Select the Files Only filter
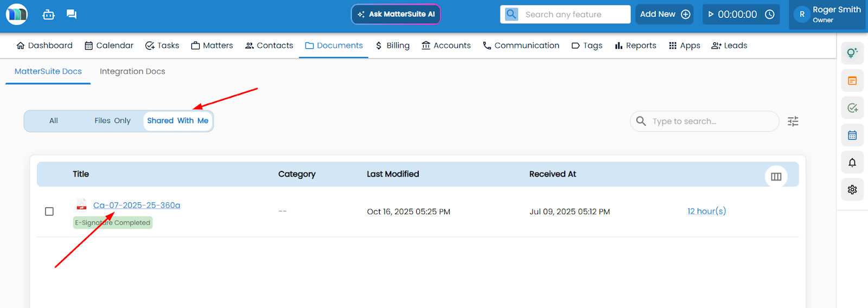Image resolution: width=868 pixels, height=308 pixels. 112,121
